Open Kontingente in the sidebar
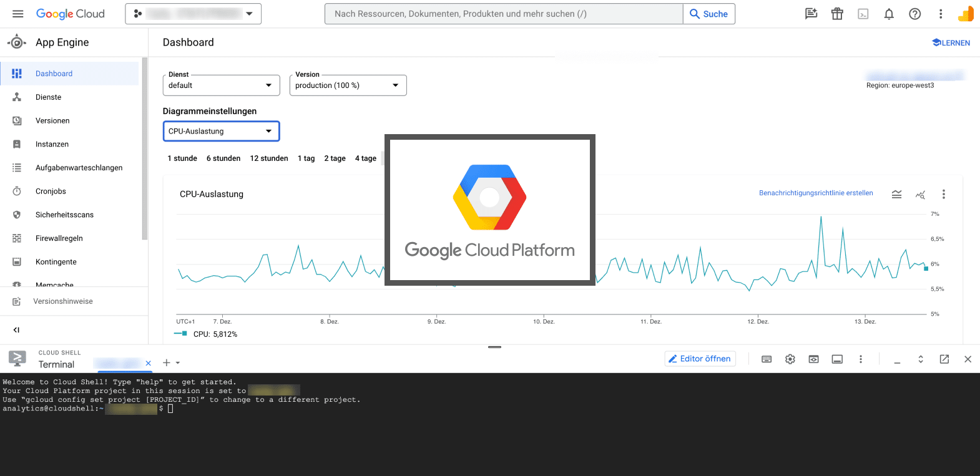The height and width of the screenshot is (476, 980). [x=69, y=262]
